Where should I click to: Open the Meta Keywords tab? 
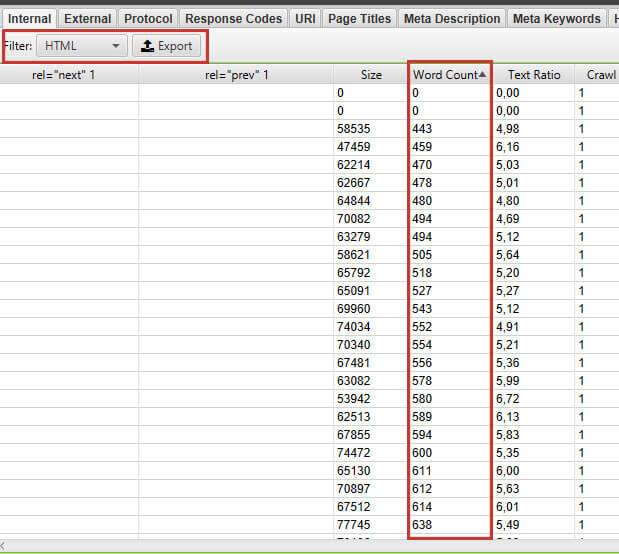557,19
